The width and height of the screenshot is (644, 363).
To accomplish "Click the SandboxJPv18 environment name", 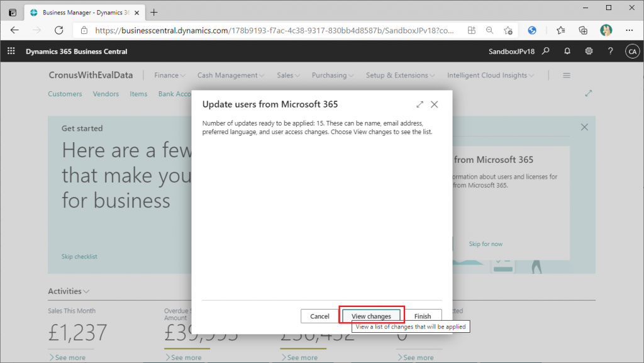I will [x=511, y=52].
